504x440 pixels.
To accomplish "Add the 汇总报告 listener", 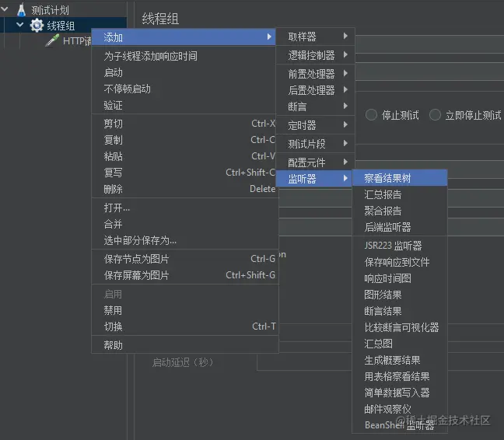I will tap(400, 194).
